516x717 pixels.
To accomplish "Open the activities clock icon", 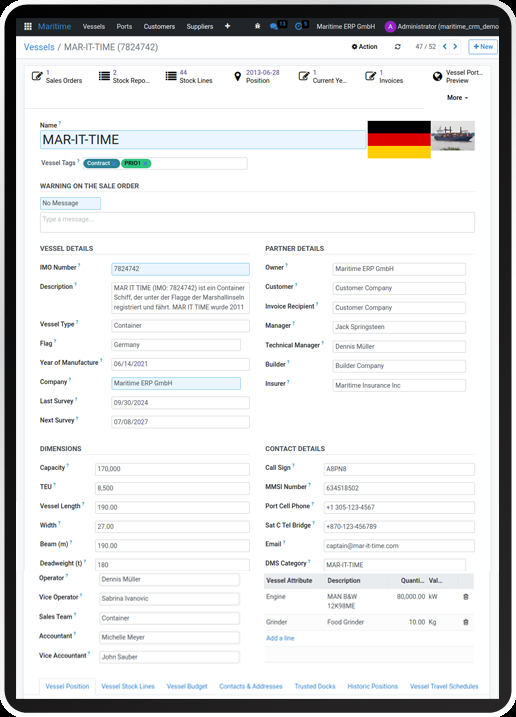I will pos(298,27).
